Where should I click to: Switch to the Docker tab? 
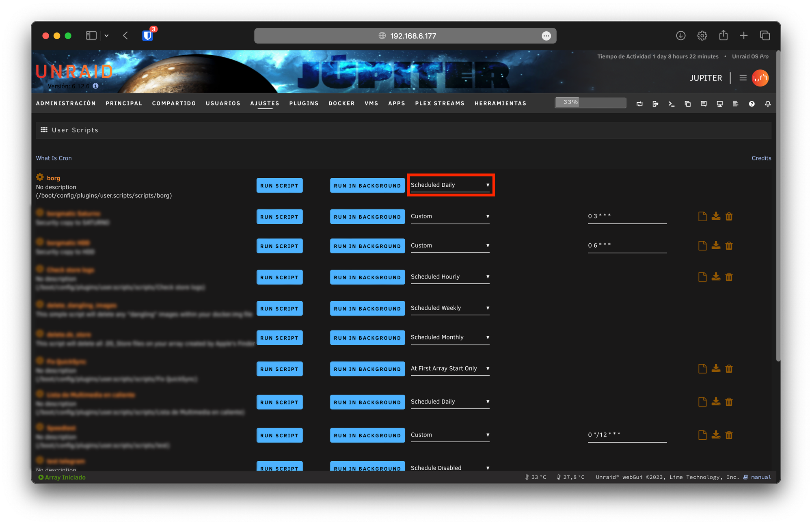pos(341,104)
